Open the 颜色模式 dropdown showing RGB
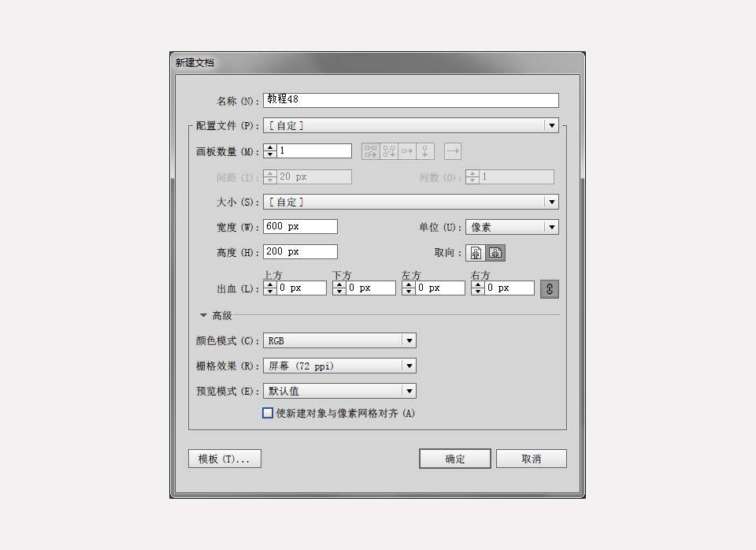Viewport: 756px width, 550px height. 409,340
